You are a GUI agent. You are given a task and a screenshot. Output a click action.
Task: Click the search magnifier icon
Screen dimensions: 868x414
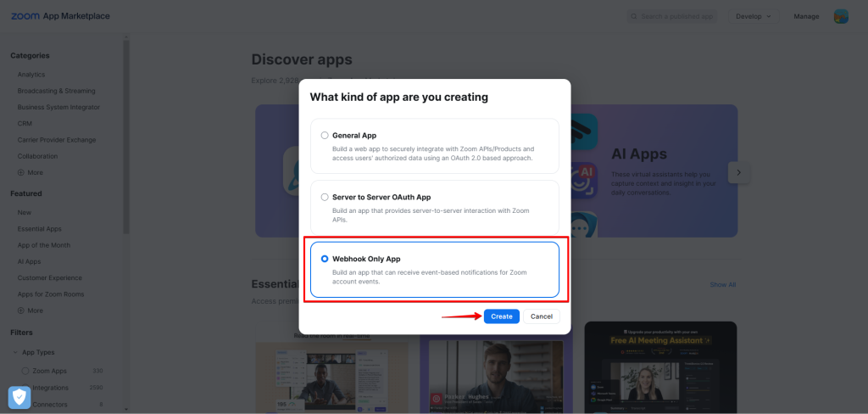[635, 16]
